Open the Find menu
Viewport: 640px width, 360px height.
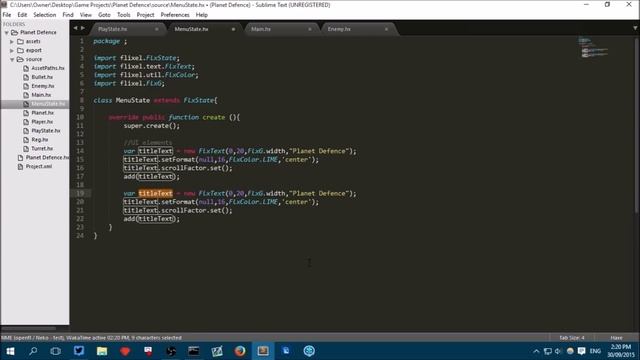point(68,15)
